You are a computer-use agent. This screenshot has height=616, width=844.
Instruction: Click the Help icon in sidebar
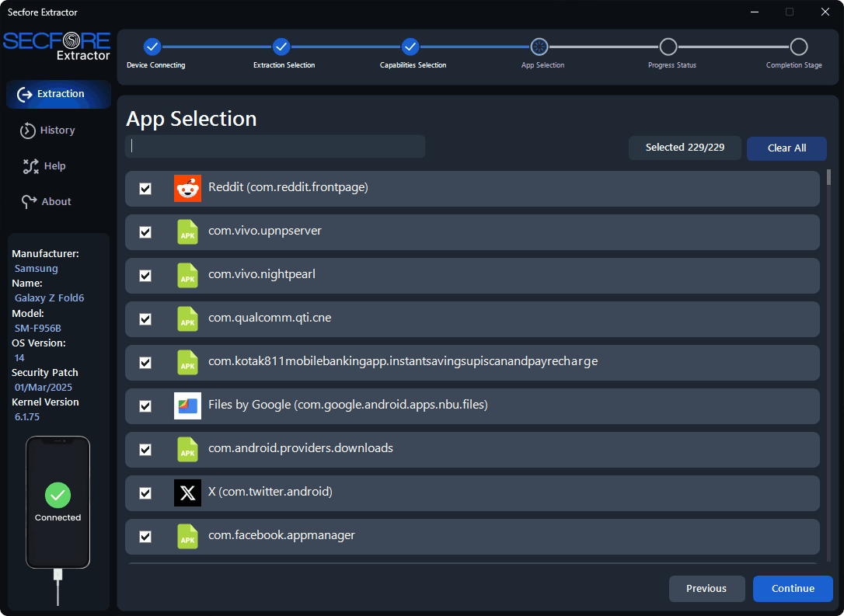tap(30, 166)
